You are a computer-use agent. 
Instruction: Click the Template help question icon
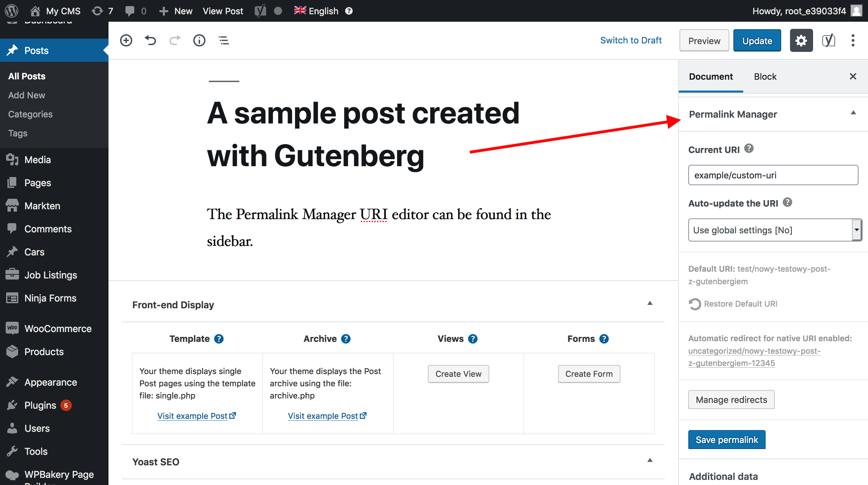coord(219,339)
